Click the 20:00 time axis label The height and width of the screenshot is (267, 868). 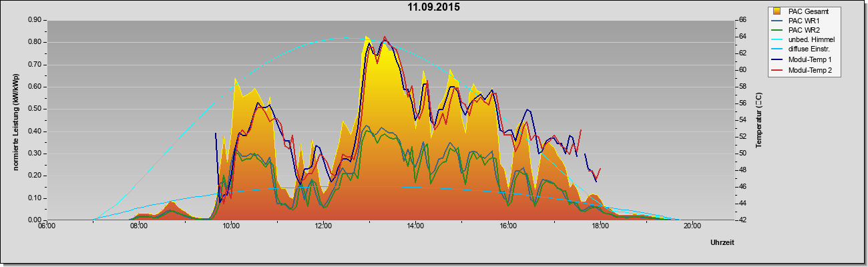click(692, 226)
